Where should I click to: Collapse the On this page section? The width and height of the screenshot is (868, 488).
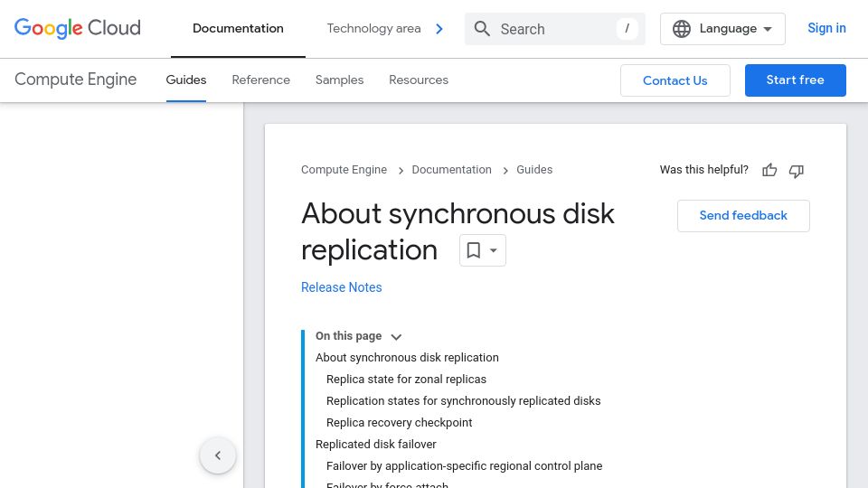[x=396, y=337]
